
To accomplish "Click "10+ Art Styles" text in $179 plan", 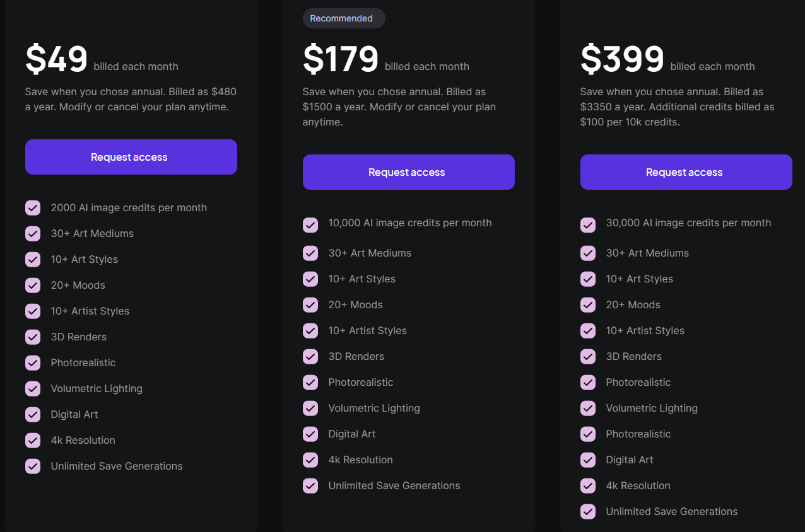I will (361, 279).
